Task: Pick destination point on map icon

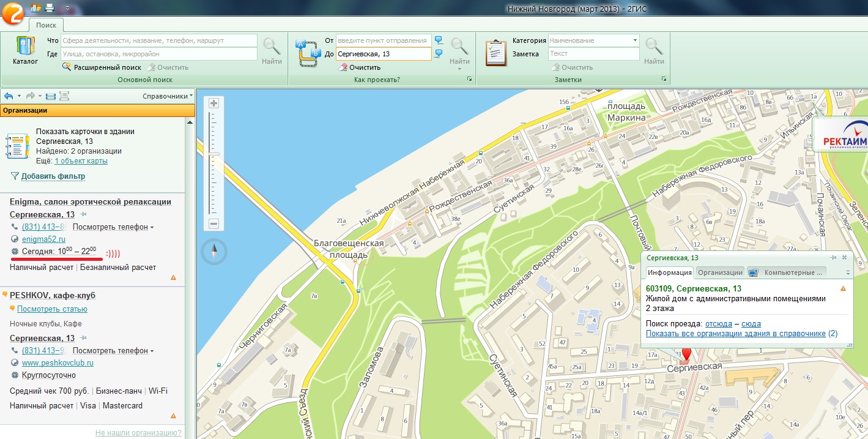Action: [x=439, y=54]
